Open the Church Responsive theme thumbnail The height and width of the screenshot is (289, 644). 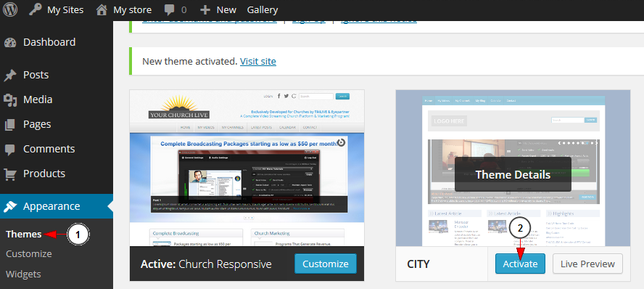(x=247, y=168)
